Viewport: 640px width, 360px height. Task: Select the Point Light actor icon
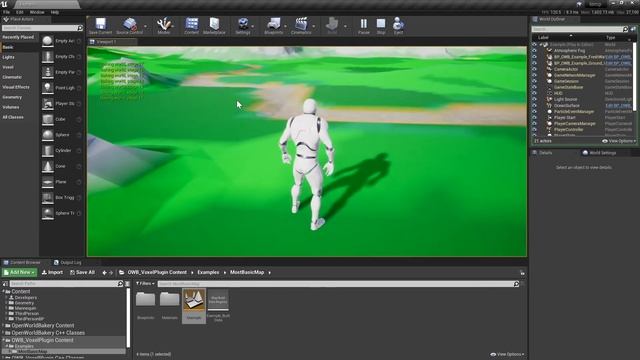[48, 88]
